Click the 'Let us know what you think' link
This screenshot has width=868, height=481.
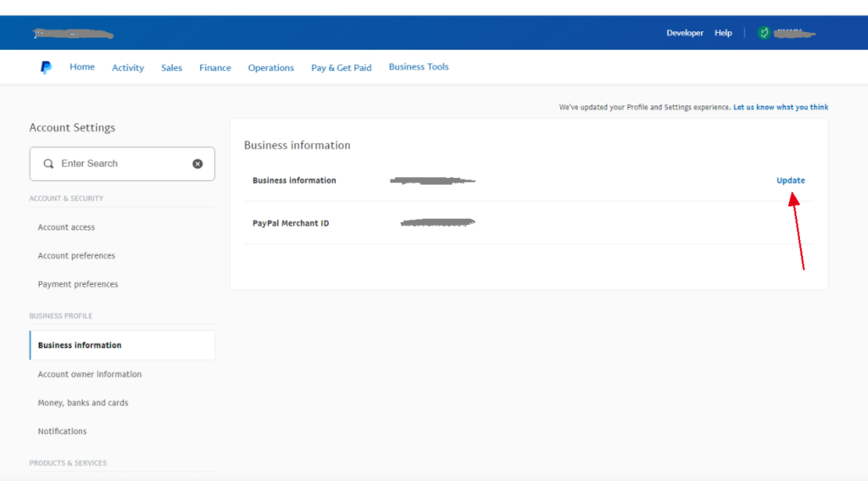(781, 108)
